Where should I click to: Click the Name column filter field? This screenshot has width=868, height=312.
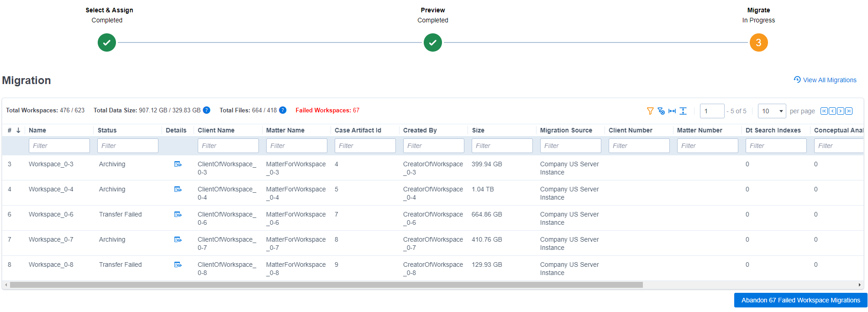pyautogui.click(x=59, y=146)
